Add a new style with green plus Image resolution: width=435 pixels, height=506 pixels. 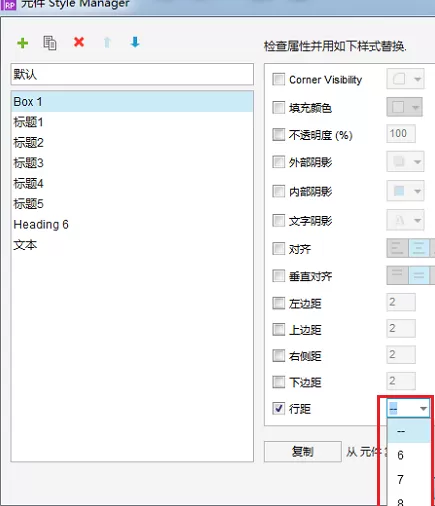pyautogui.click(x=23, y=43)
